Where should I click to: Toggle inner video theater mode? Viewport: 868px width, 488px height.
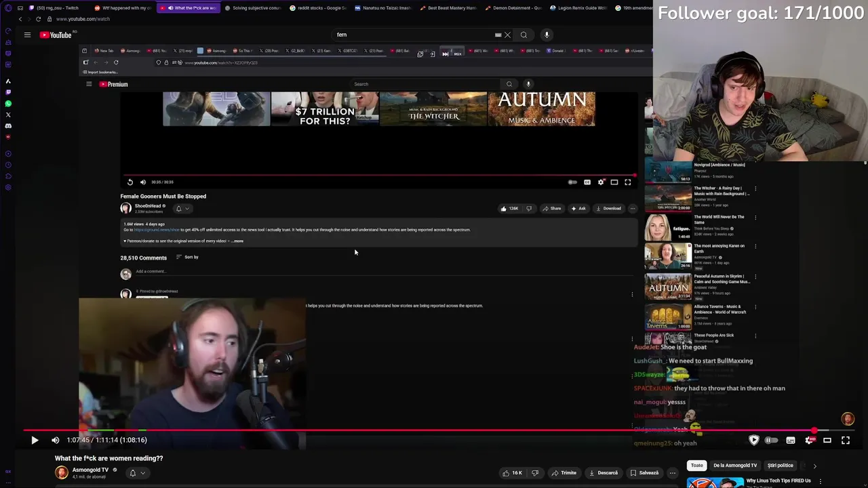614,182
